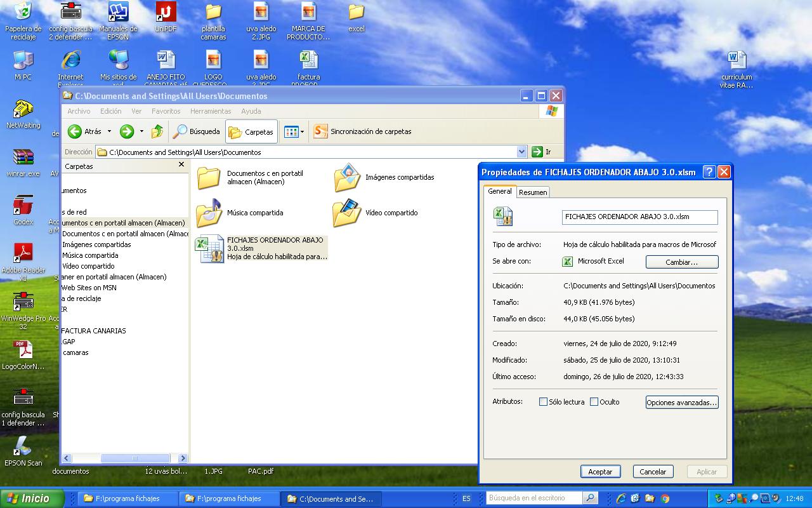Switch to the Resumen tab

click(x=533, y=192)
